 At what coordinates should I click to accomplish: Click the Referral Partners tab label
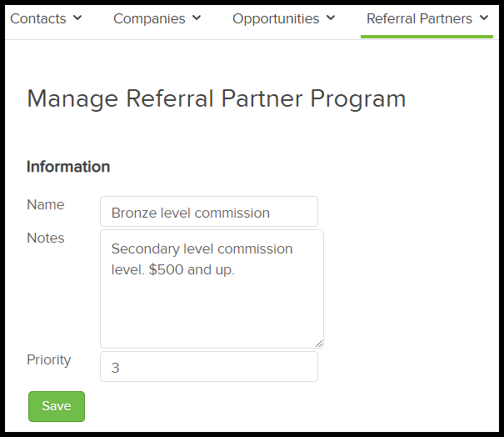point(419,18)
